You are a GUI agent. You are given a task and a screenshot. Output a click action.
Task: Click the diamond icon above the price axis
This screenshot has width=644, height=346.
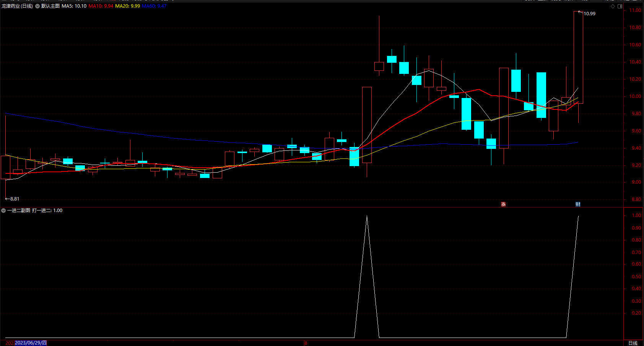pyautogui.click(x=613, y=6)
